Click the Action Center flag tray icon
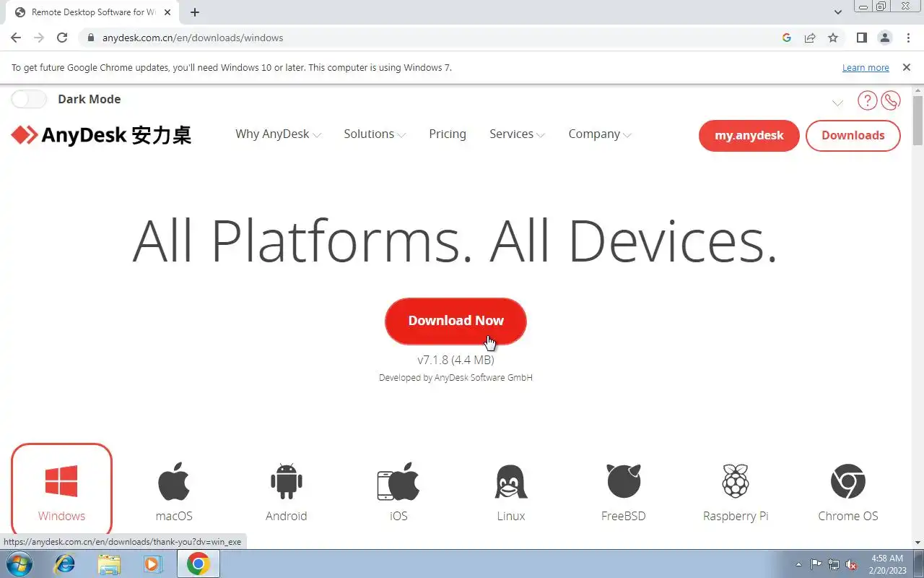 coord(816,564)
